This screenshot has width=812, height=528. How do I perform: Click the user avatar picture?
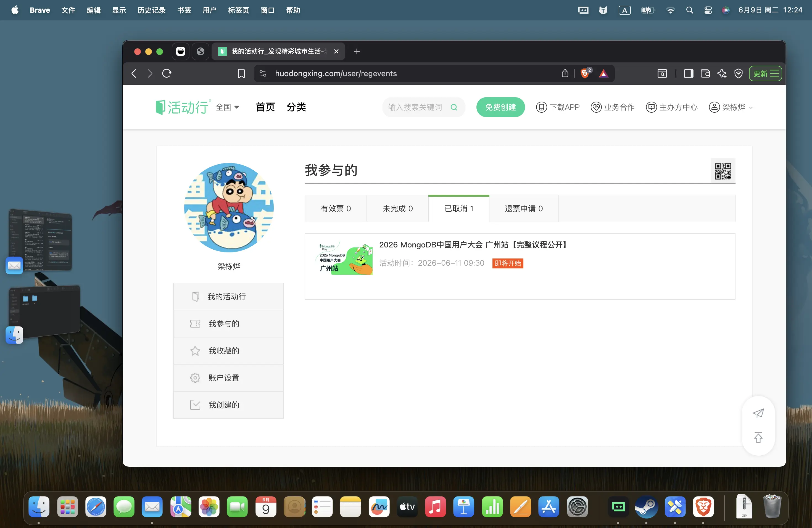pyautogui.click(x=229, y=207)
